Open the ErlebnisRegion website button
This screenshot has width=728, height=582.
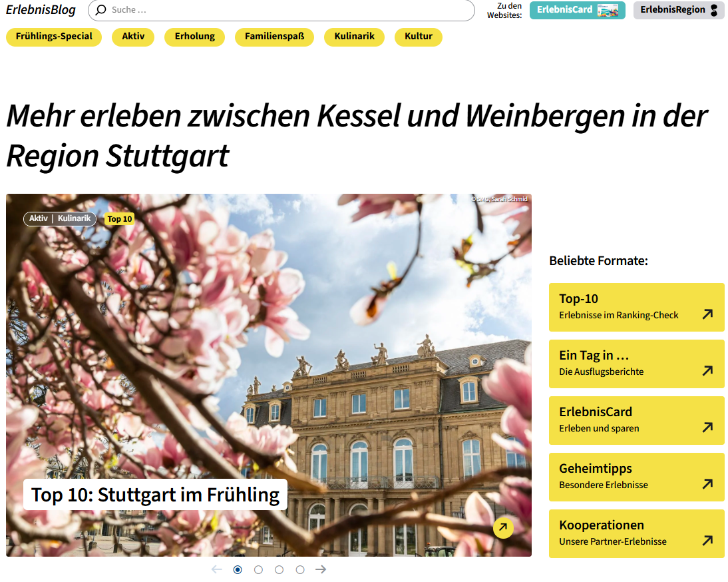(678, 10)
